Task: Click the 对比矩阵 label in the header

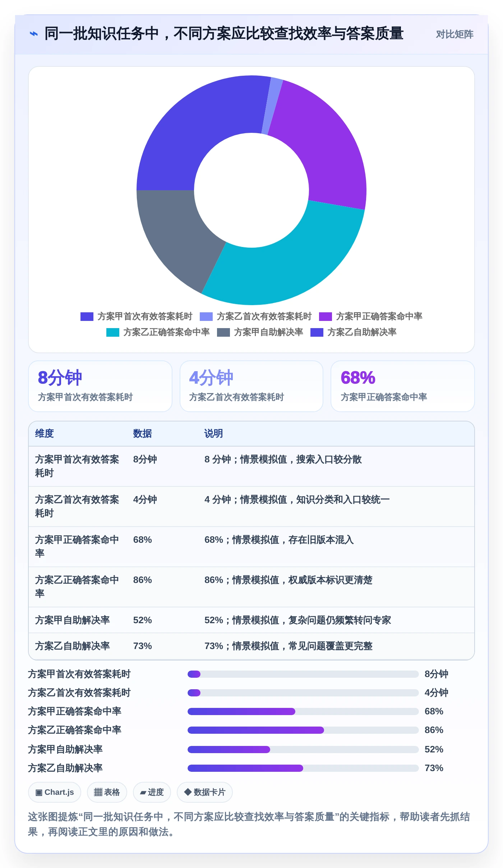Action: tap(454, 34)
